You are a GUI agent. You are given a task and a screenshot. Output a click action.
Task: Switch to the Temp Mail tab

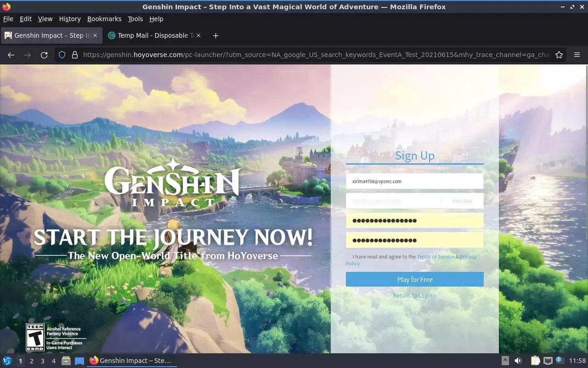point(154,35)
